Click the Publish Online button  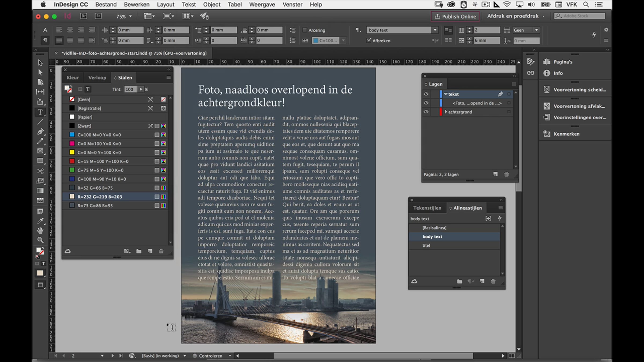coord(455,16)
